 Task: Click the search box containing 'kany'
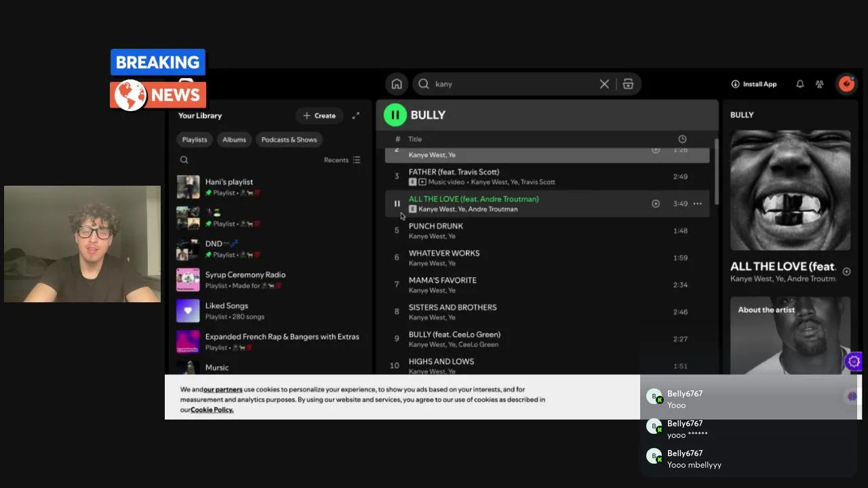pyautogui.click(x=526, y=84)
